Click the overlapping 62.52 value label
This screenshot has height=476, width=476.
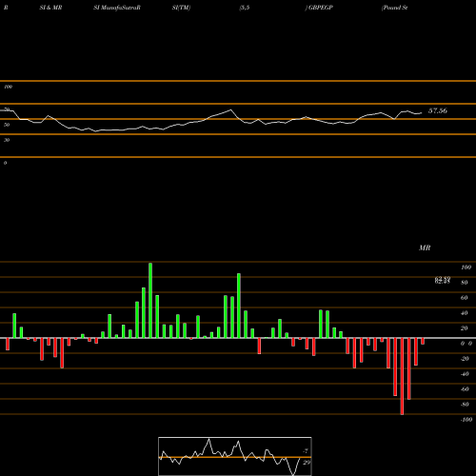(443, 280)
